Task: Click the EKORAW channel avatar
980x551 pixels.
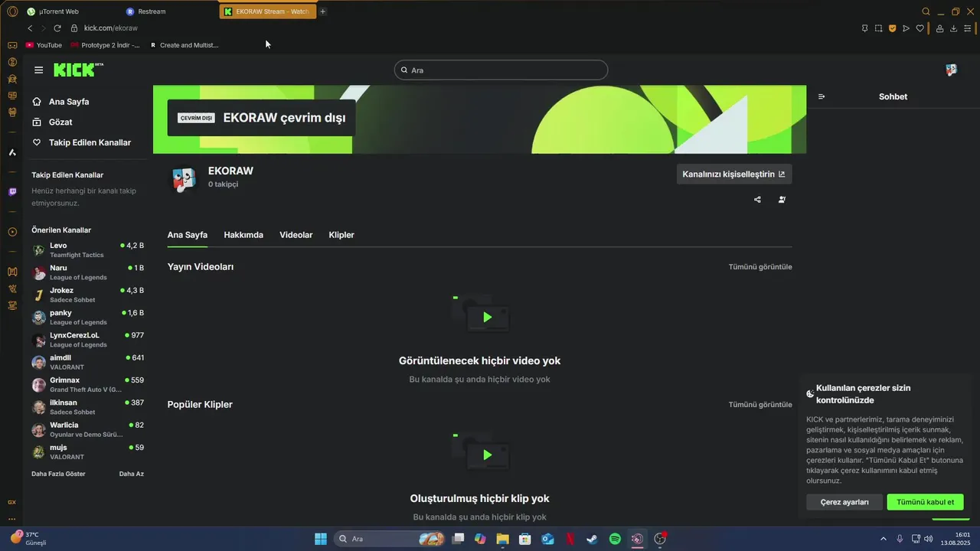Action: (184, 178)
